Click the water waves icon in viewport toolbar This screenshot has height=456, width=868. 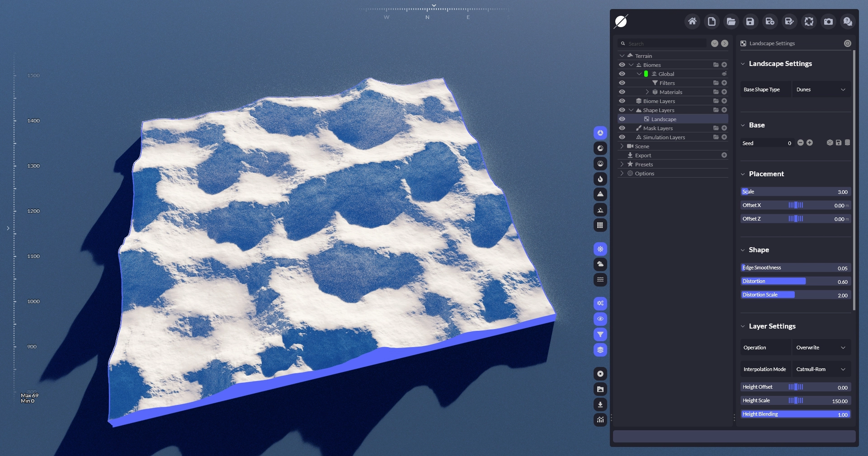click(x=600, y=280)
